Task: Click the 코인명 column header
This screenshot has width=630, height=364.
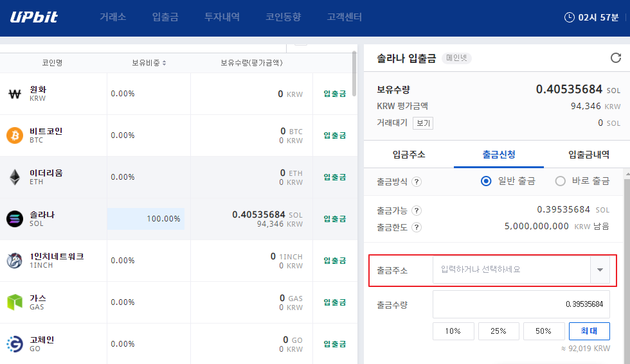Action: click(52, 63)
